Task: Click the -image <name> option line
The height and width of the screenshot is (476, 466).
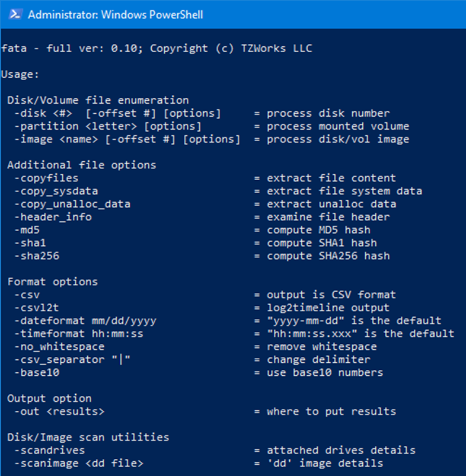Action: (127, 139)
